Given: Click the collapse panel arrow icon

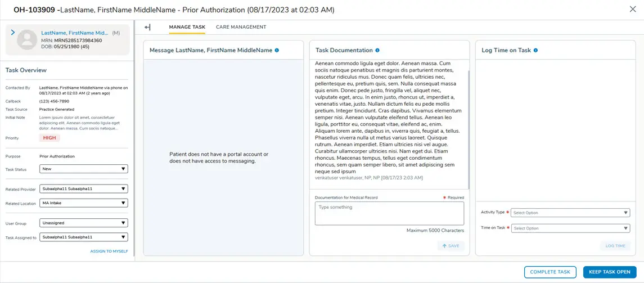Looking at the screenshot, I should point(147,27).
